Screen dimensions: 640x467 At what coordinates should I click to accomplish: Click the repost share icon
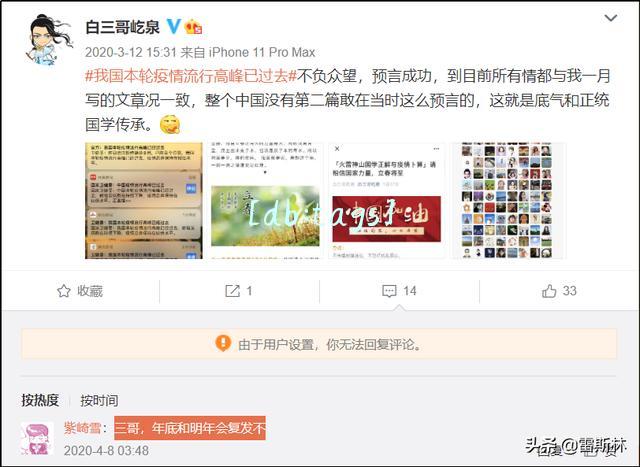(232, 291)
